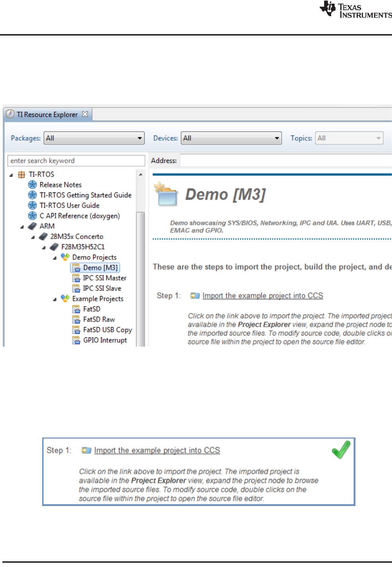Click the import icon in the boxed Step 1
Image resolution: width=392 pixels, height=567 pixels.
click(x=86, y=450)
